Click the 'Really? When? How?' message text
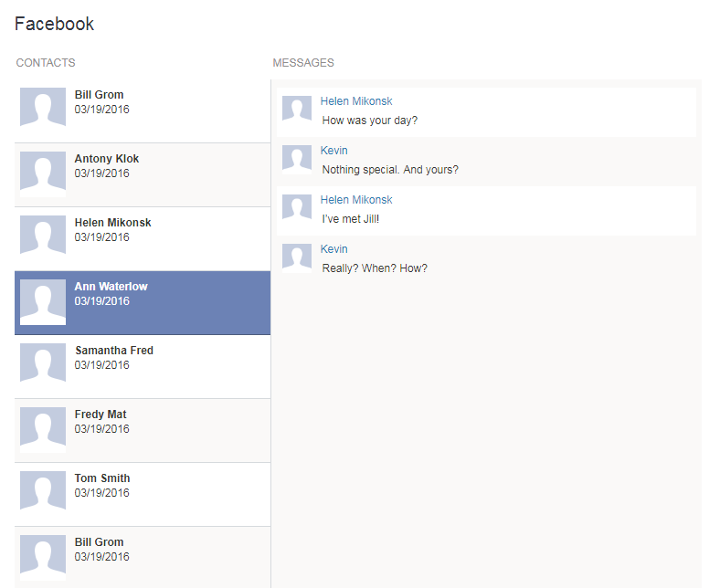Viewport: 709px width, 588px height. click(375, 268)
